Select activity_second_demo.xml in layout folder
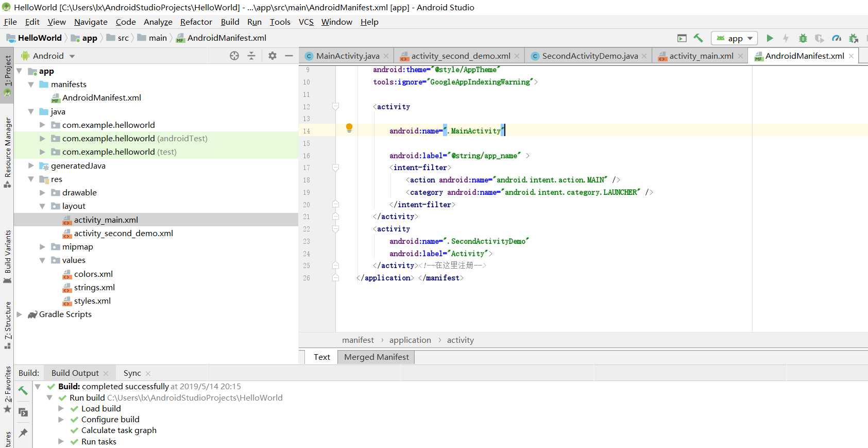The image size is (868, 448). [123, 233]
